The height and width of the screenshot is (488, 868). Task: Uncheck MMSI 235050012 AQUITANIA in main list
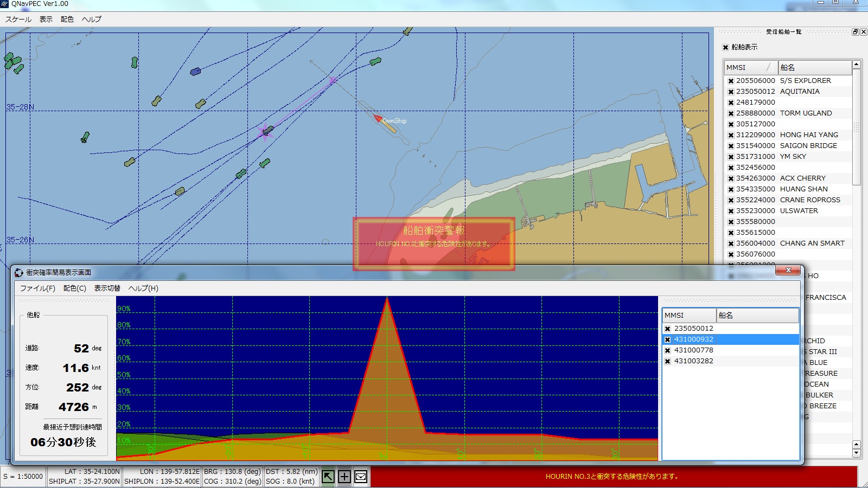(x=731, y=92)
